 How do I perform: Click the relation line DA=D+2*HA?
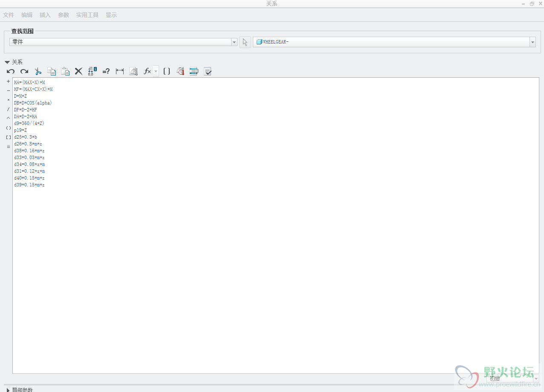[26, 116]
